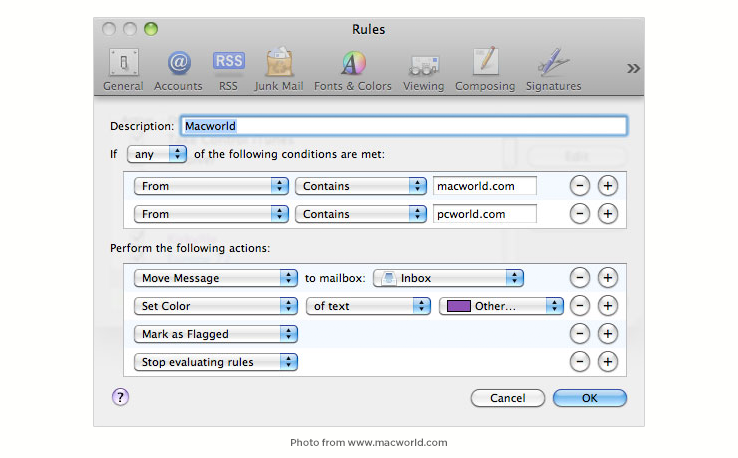Remove the Mark as Flagged action
738x458 pixels.
coord(580,334)
